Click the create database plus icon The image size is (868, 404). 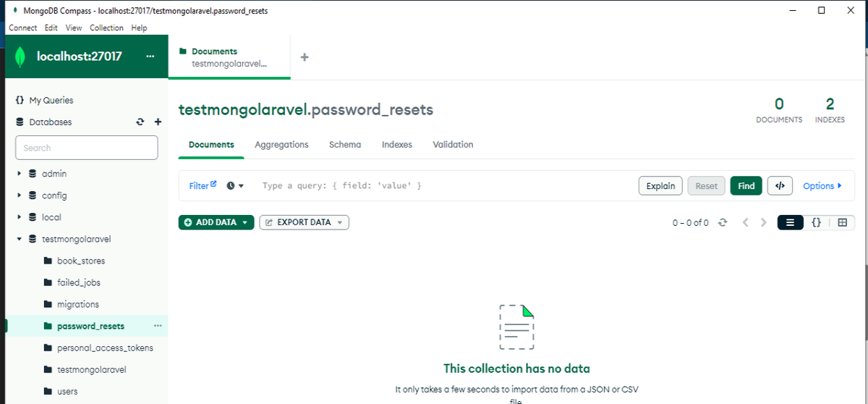158,122
